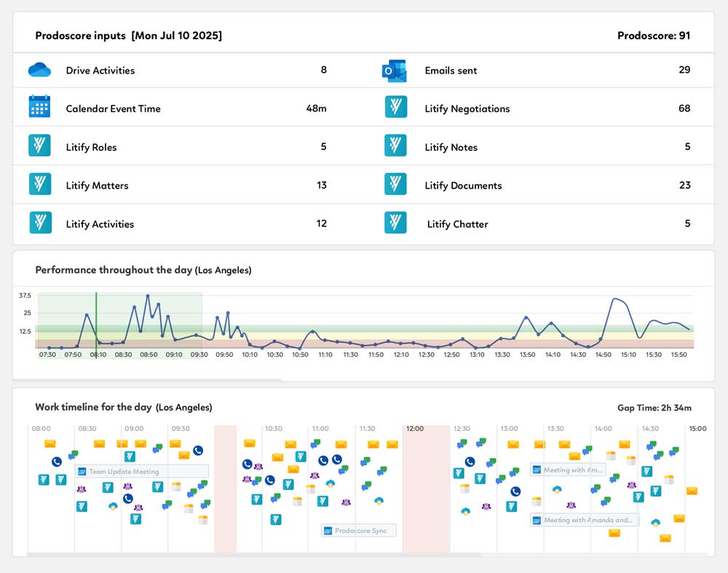728x573 pixels.
Task: Select the Litify Documents label
Action: (x=463, y=185)
